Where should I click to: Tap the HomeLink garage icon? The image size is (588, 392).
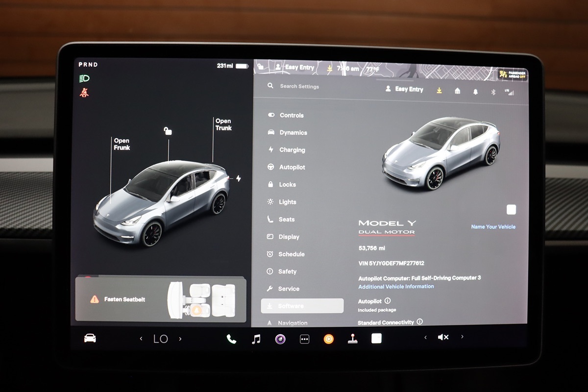click(x=457, y=91)
